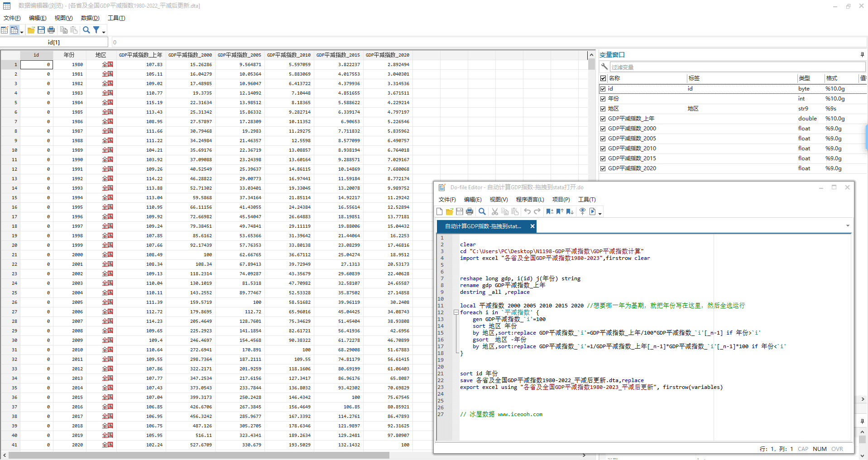Open dropdown arrow beside filter icon
Image resolution: width=868 pixels, height=460 pixels.
pyautogui.click(x=104, y=32)
